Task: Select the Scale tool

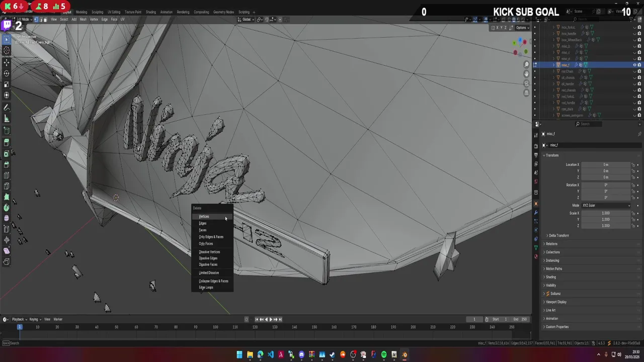Action: (x=7, y=84)
